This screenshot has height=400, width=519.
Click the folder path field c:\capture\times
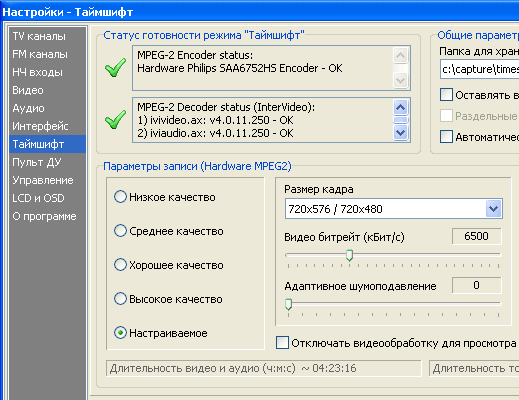(x=480, y=69)
